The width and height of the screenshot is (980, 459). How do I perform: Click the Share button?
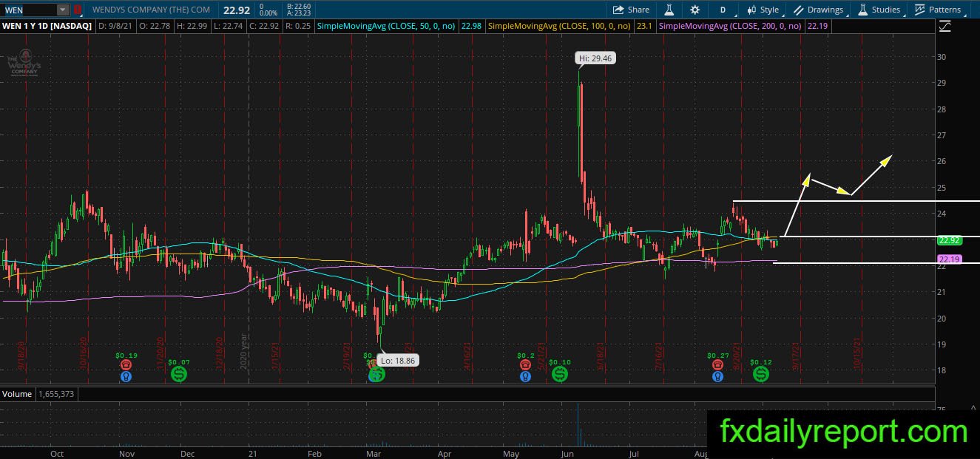(632, 10)
